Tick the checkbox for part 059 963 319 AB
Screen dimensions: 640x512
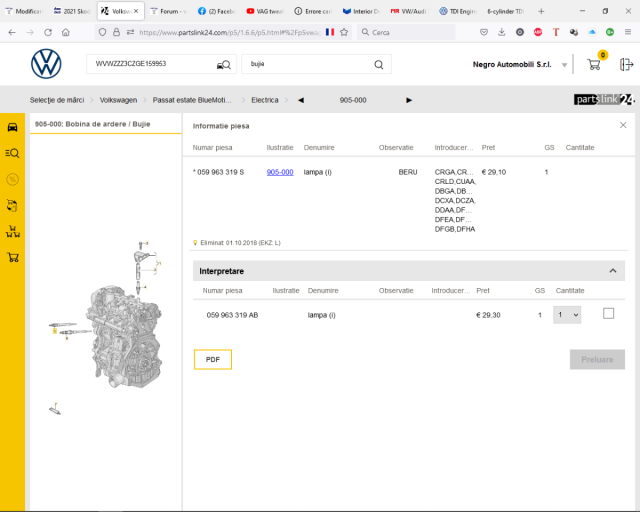point(608,314)
